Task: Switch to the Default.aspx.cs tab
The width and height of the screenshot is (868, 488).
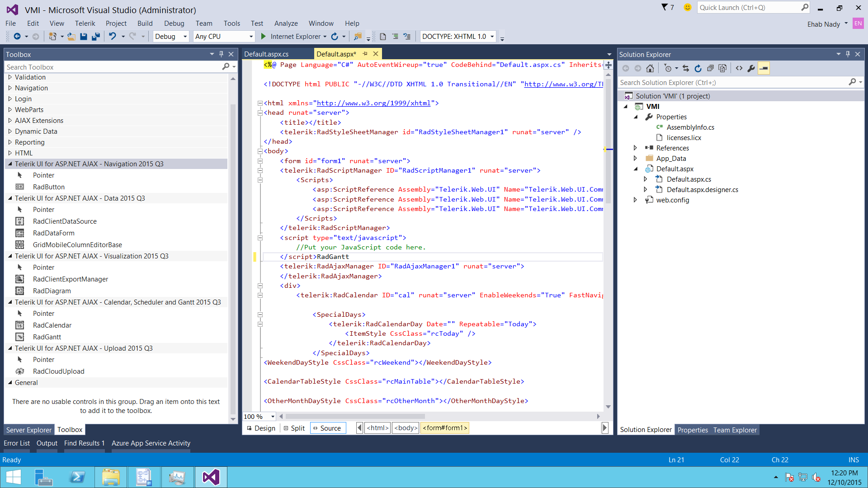Action: (x=266, y=54)
